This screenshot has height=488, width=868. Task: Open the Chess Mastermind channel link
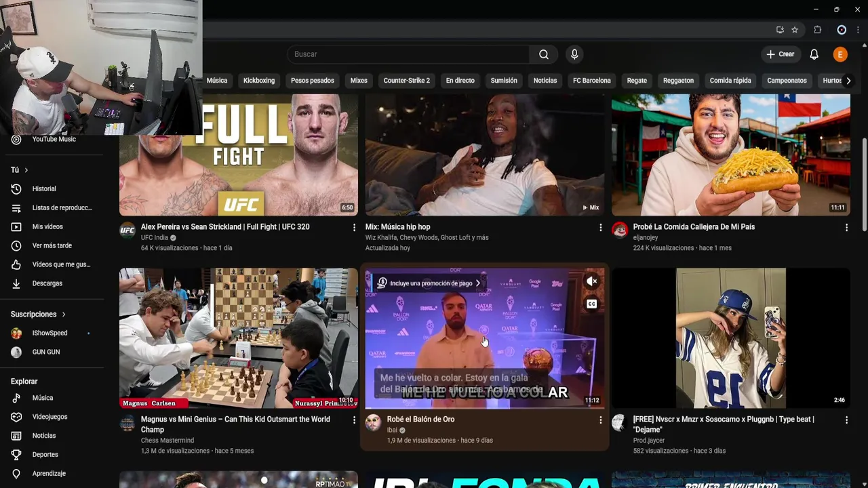point(167,441)
